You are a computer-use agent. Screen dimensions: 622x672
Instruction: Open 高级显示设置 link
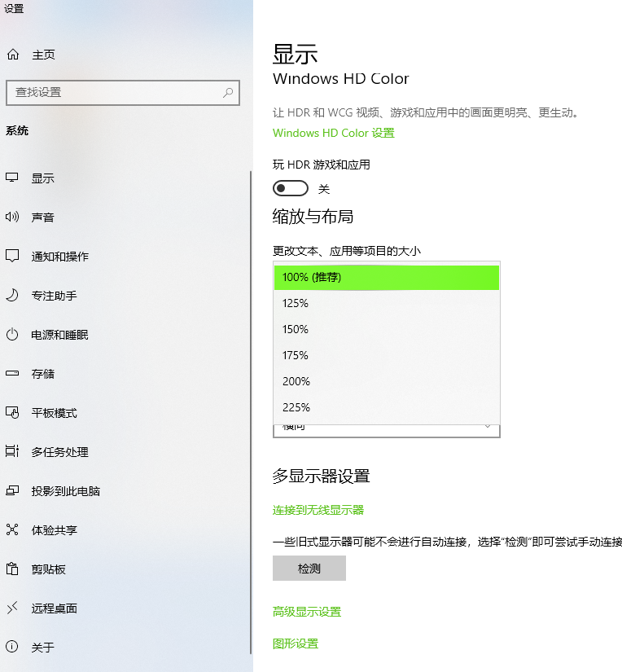[307, 612]
